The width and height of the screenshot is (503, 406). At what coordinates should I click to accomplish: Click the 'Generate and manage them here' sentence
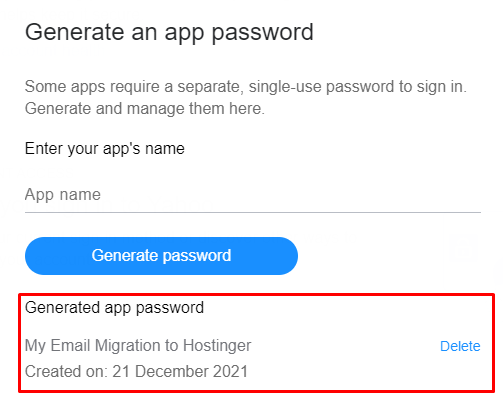[145, 109]
